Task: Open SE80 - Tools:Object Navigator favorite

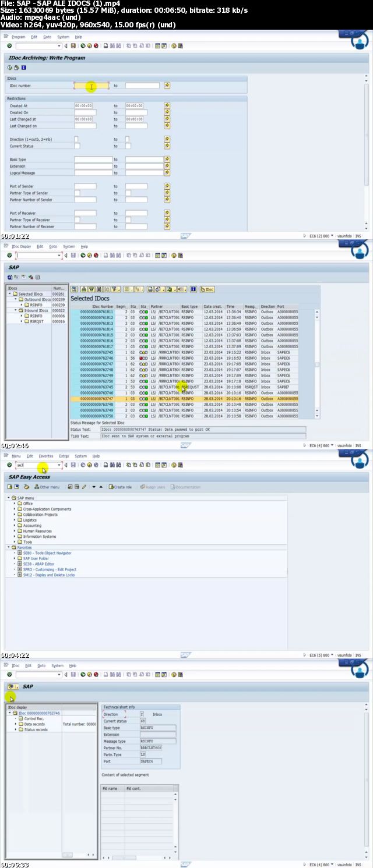Action: pyautogui.click(x=47, y=553)
